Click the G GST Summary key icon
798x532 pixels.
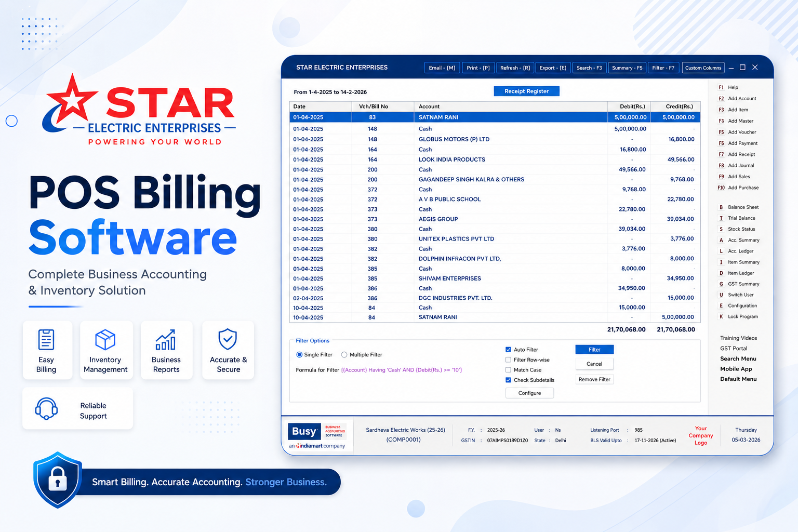point(721,284)
